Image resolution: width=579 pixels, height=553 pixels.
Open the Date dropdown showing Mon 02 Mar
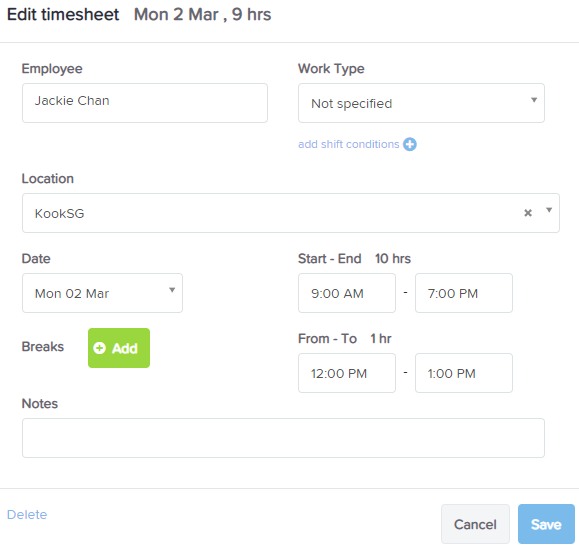pos(102,293)
